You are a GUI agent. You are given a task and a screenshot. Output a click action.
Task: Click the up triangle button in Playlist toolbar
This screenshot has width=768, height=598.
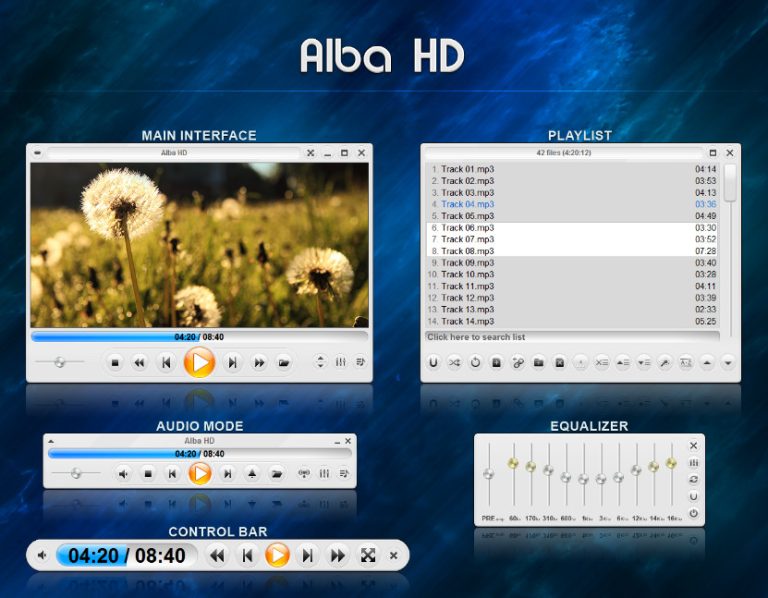tap(707, 362)
